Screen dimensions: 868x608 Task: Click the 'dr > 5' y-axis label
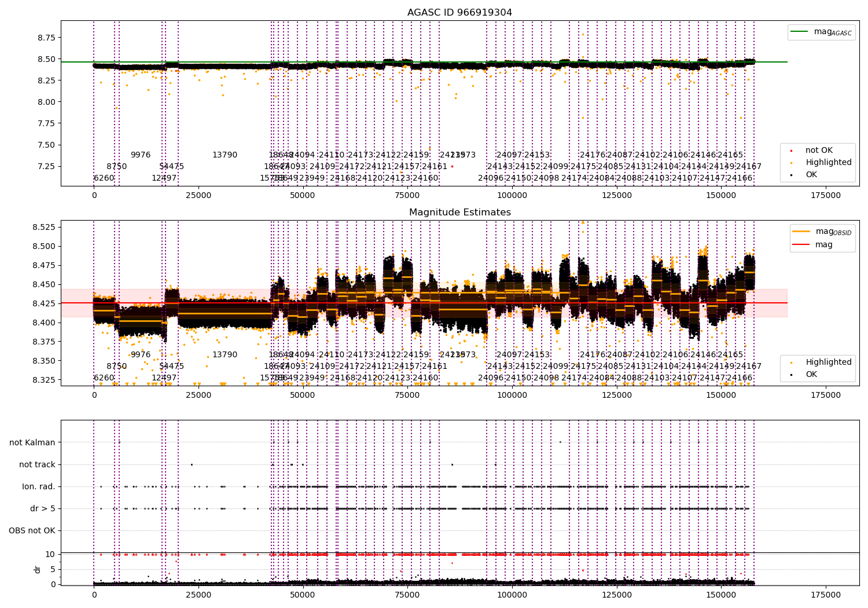[x=43, y=509]
